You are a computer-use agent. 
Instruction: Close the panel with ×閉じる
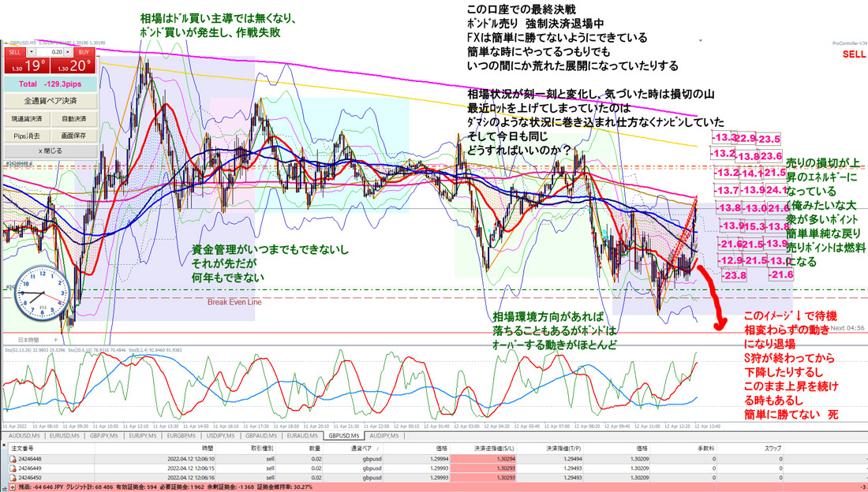(x=51, y=150)
